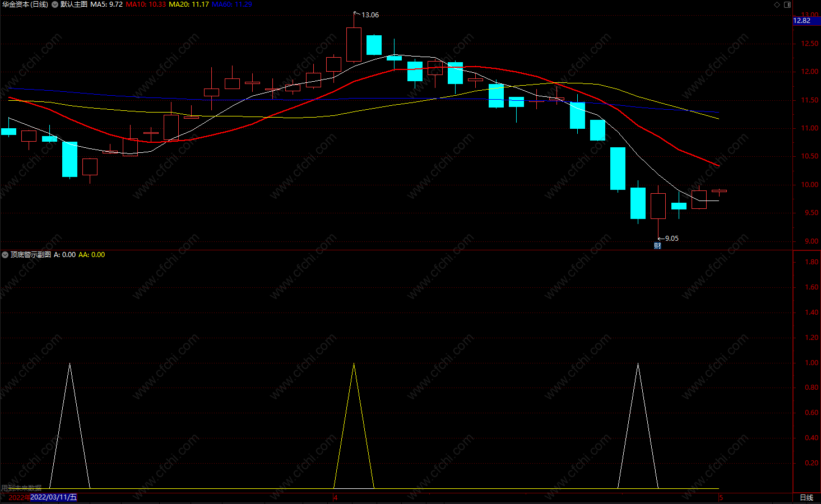This screenshot has width=821, height=504.
Task: Click the 10.00 price axis label
Action: pos(809,185)
